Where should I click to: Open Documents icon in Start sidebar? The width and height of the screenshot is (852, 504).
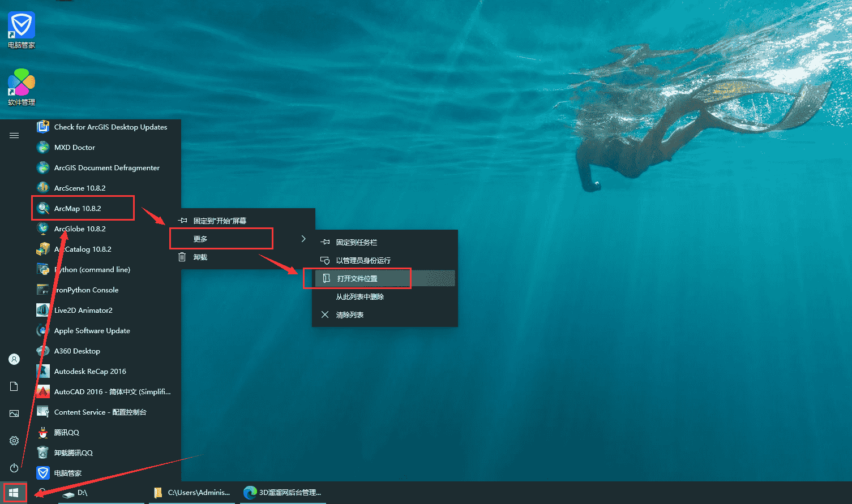click(14, 386)
